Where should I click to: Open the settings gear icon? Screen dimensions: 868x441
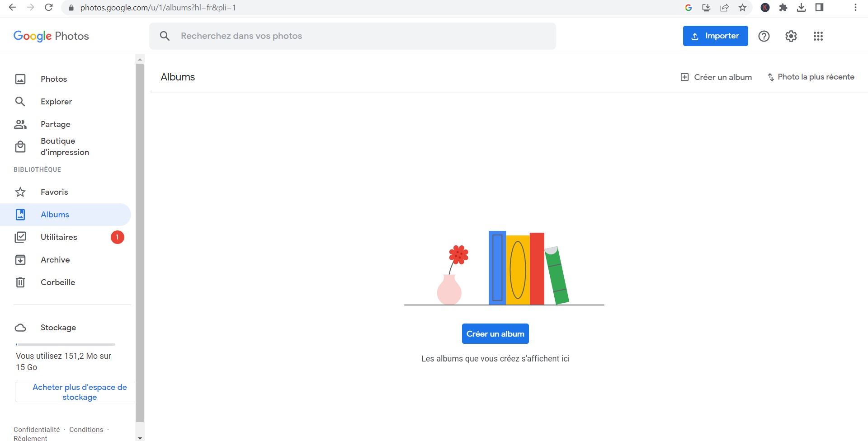click(791, 36)
